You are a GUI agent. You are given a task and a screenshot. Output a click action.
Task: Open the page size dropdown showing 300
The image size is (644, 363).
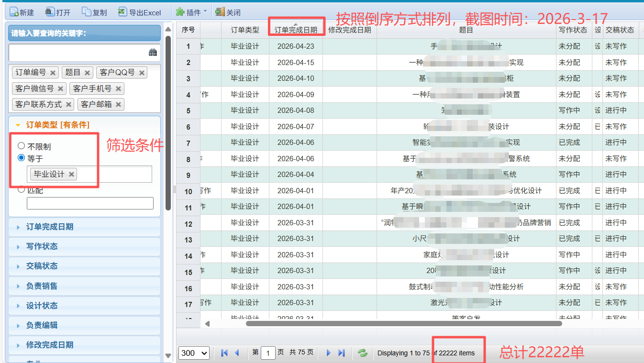194,352
